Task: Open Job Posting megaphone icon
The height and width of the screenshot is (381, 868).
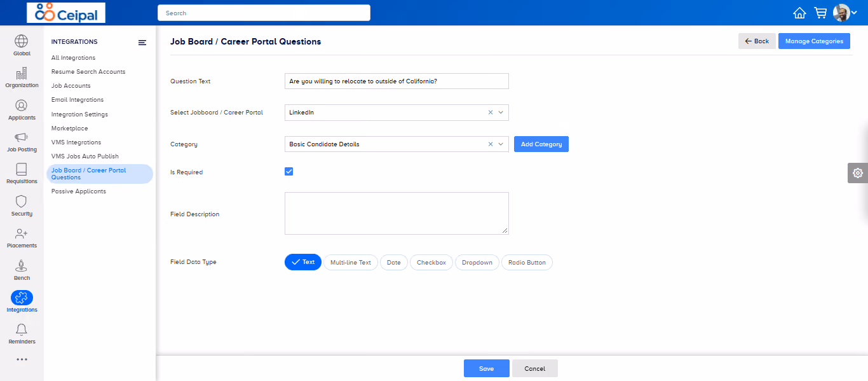Action: (x=22, y=137)
